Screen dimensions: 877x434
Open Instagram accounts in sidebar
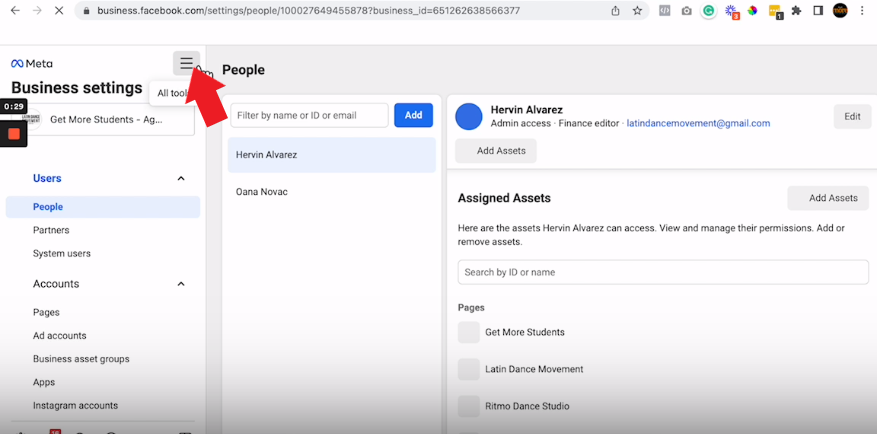[x=75, y=405]
